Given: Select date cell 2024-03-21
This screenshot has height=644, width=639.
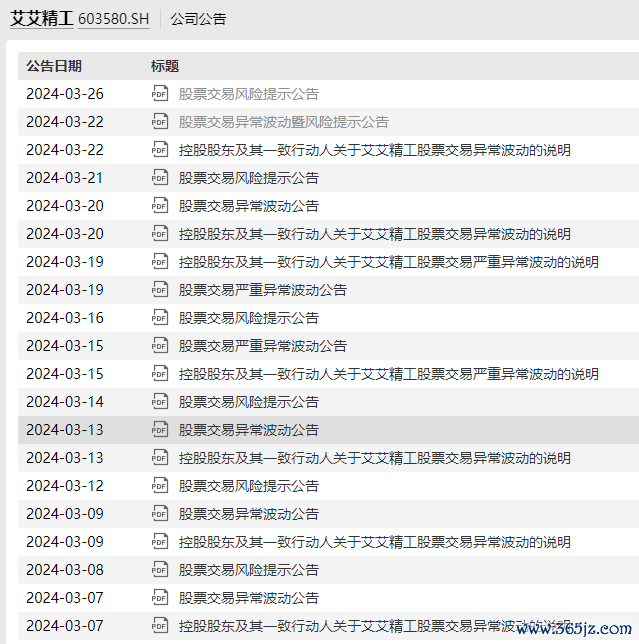Looking at the screenshot, I should (65, 177).
